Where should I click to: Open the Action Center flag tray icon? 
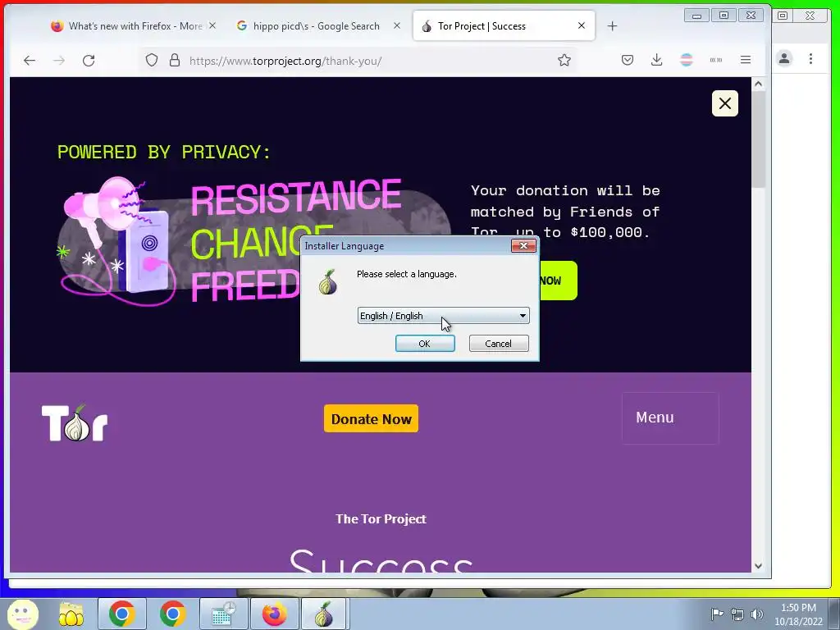(717, 614)
